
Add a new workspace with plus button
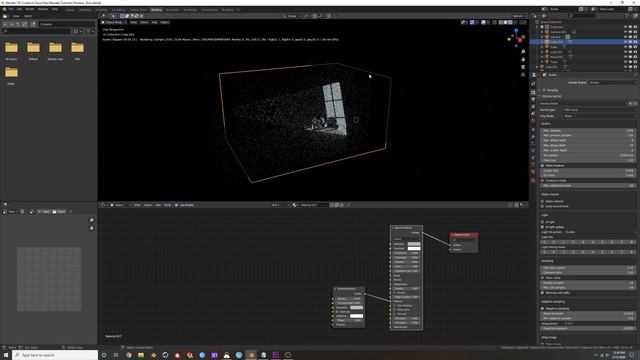point(238,10)
